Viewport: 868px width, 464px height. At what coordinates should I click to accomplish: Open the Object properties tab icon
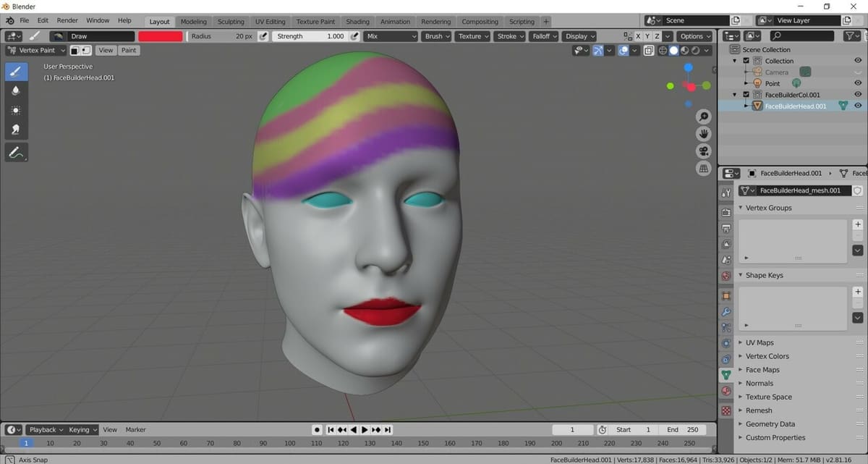(726, 296)
